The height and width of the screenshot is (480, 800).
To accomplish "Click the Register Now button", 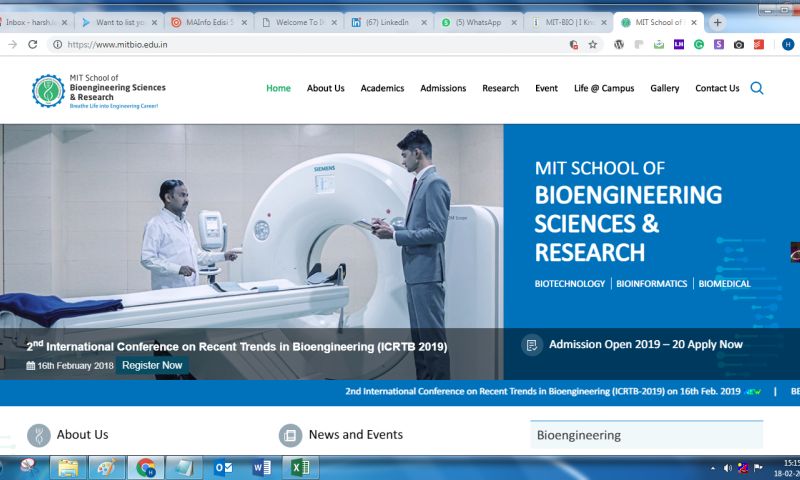I will [152, 365].
